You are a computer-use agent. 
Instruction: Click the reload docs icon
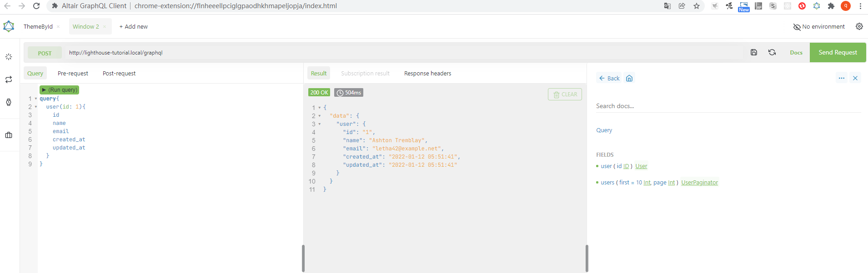pos(772,52)
